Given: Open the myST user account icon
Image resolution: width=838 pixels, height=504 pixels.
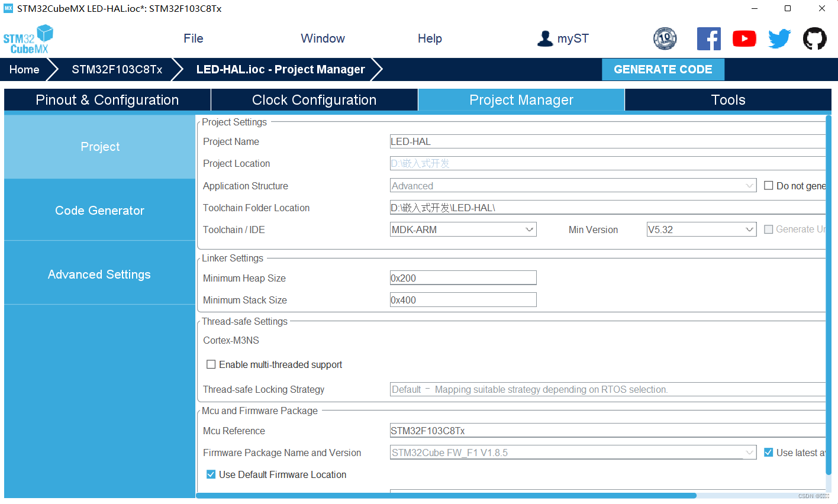Looking at the screenshot, I should tap(545, 38).
